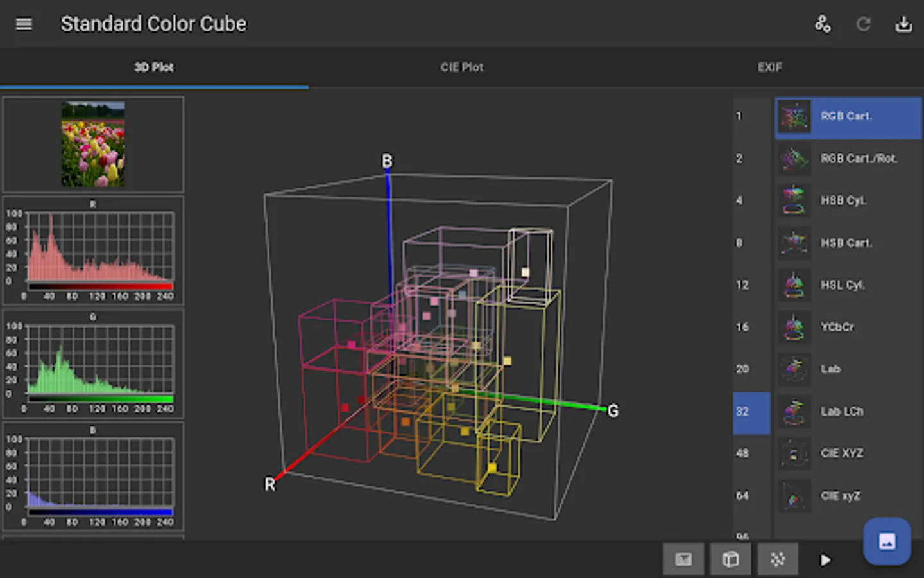
Task: Select the CIE XYZ color space
Action: tap(848, 453)
